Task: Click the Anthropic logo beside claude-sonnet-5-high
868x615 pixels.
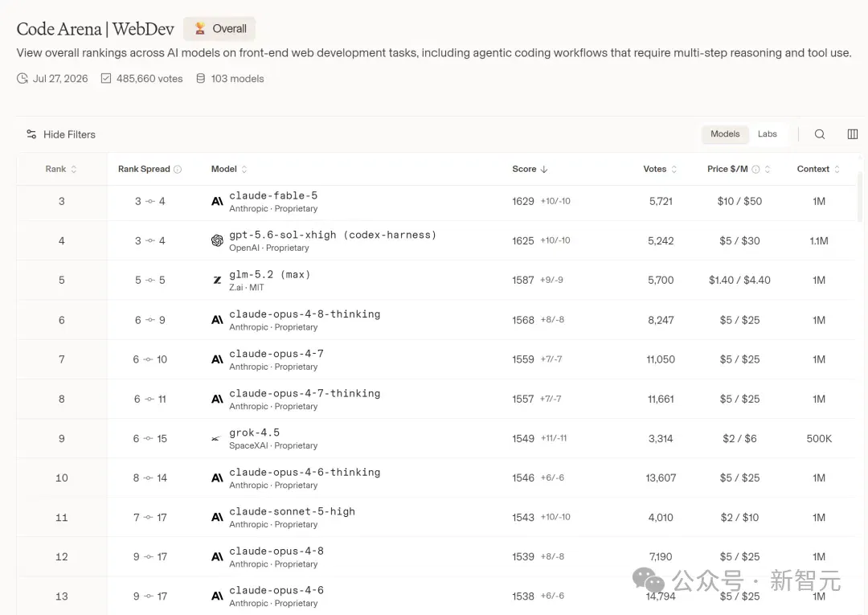Action: [217, 518]
